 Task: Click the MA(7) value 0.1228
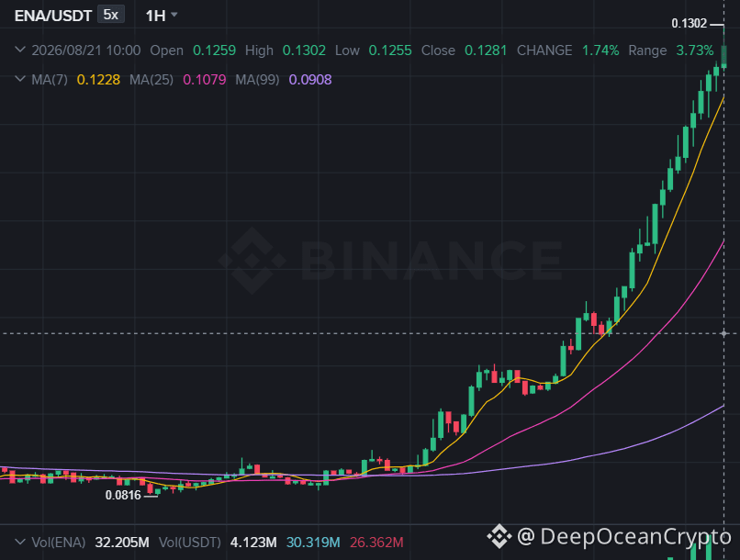pyautogui.click(x=98, y=79)
